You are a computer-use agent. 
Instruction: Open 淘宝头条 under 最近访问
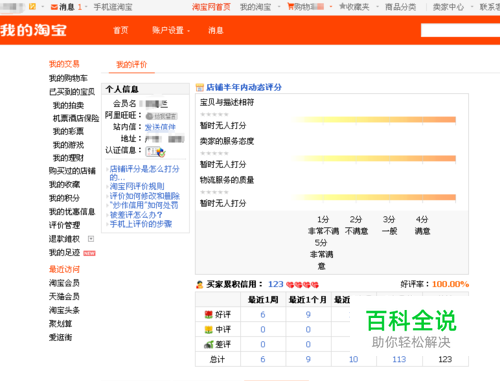(64, 310)
